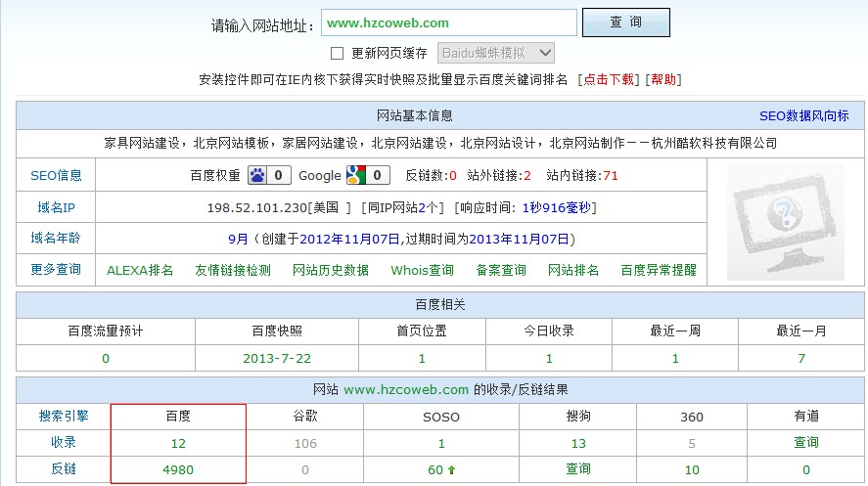Click the 百度快照 column header
The image size is (868, 486).
coord(277,331)
